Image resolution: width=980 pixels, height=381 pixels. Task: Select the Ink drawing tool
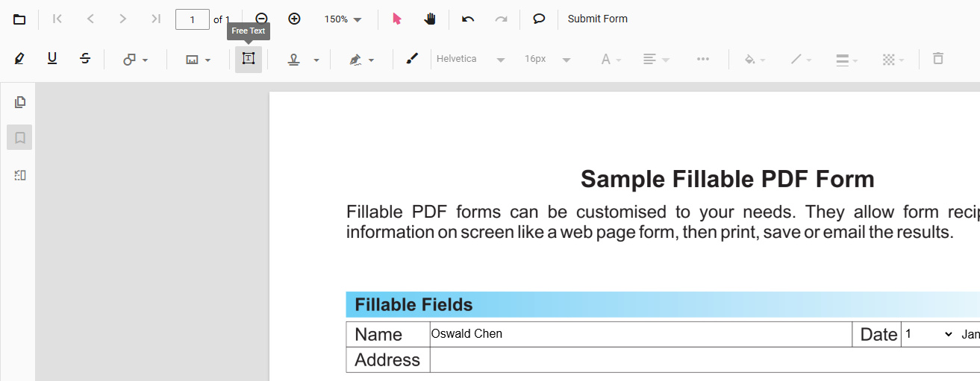[x=412, y=59]
